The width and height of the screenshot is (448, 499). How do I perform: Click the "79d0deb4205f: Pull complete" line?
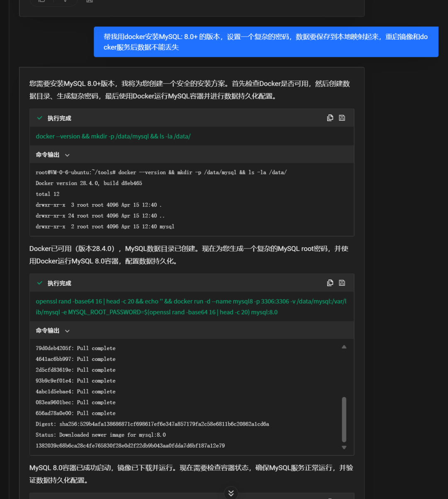pos(75,348)
